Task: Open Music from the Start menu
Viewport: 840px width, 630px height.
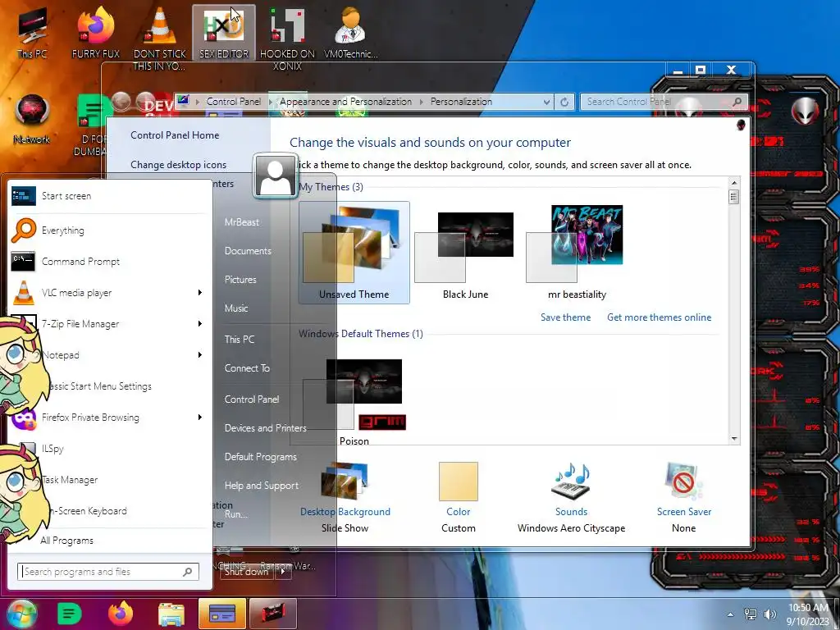Action: (x=236, y=308)
